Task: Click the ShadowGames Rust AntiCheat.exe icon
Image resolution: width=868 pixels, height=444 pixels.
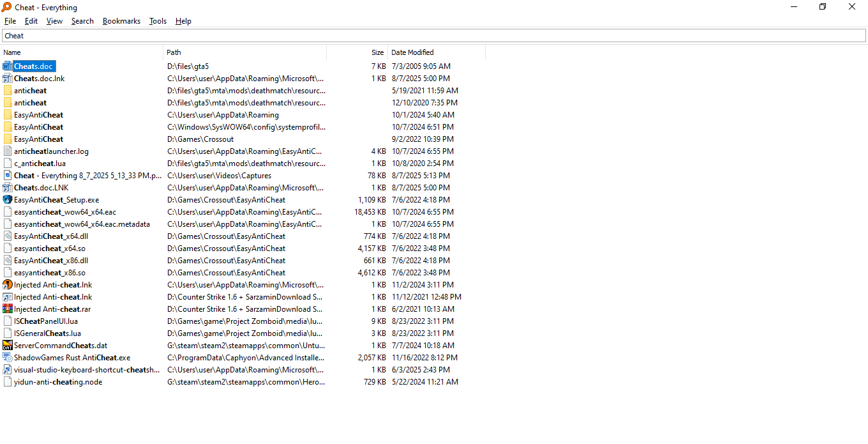Action: [x=8, y=358]
